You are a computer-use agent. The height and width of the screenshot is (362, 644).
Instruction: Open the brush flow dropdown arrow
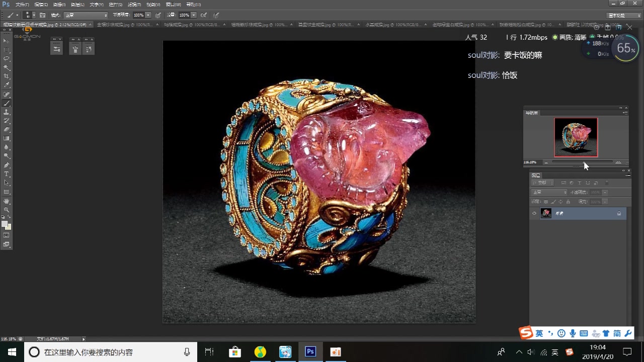click(194, 16)
